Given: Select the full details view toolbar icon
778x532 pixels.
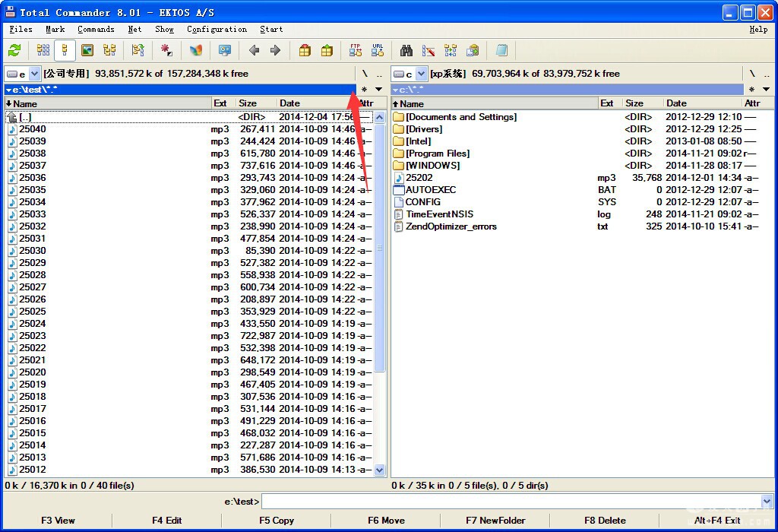Looking at the screenshot, I should pyautogui.click(x=65, y=50).
